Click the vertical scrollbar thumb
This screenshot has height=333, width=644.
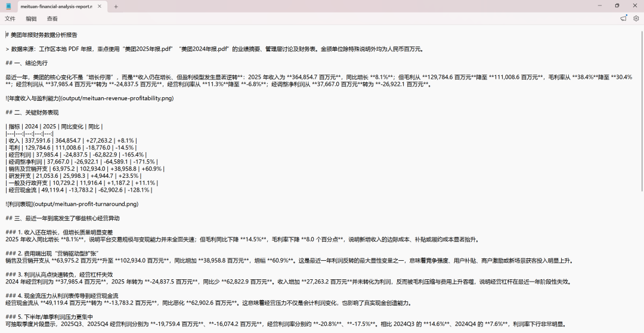click(x=642, y=110)
